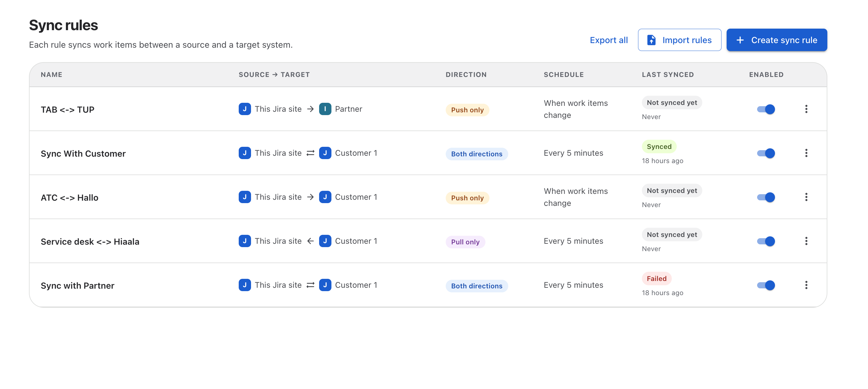Image resolution: width=868 pixels, height=389 pixels.
Task: Disable the TAB <-> TUP sync rule toggle
Action: point(765,109)
